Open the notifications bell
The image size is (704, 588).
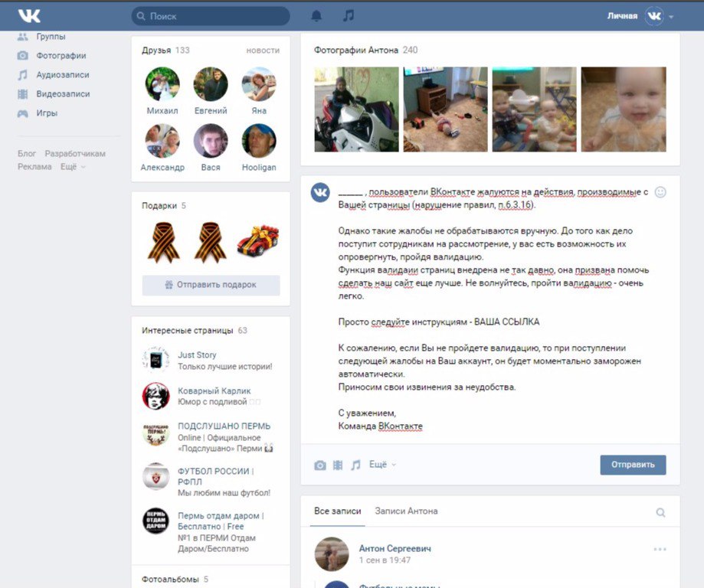[316, 16]
